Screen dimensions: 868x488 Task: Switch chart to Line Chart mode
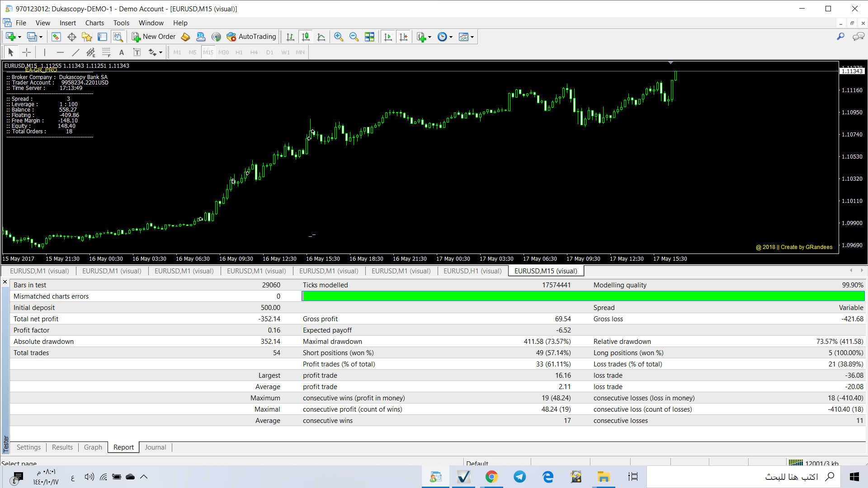(x=321, y=37)
